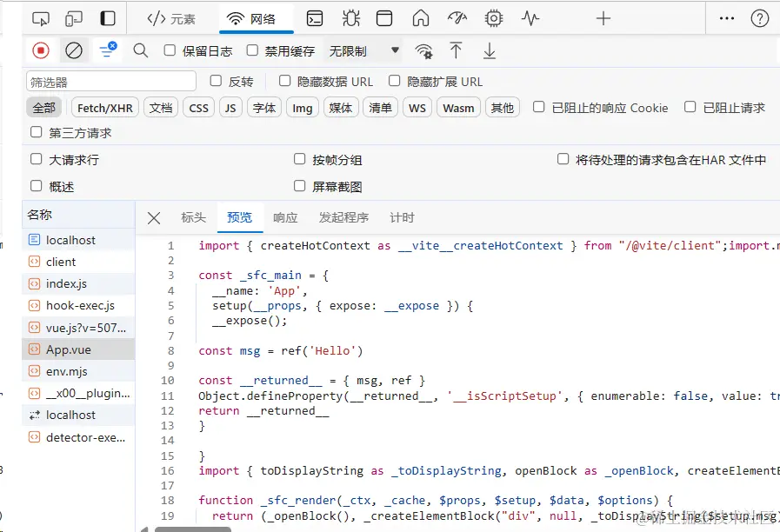This screenshot has width=780, height=532.
Task: Open network conditions wifi-gear icon
Action: (423, 50)
